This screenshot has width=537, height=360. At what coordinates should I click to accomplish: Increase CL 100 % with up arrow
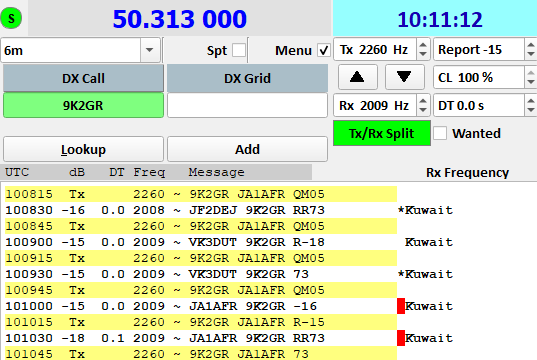click(531, 73)
